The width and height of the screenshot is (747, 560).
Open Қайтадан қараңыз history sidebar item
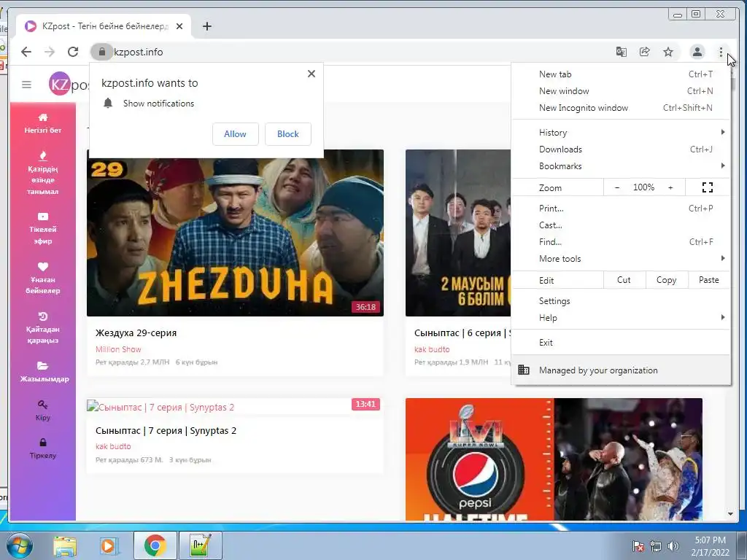43,328
